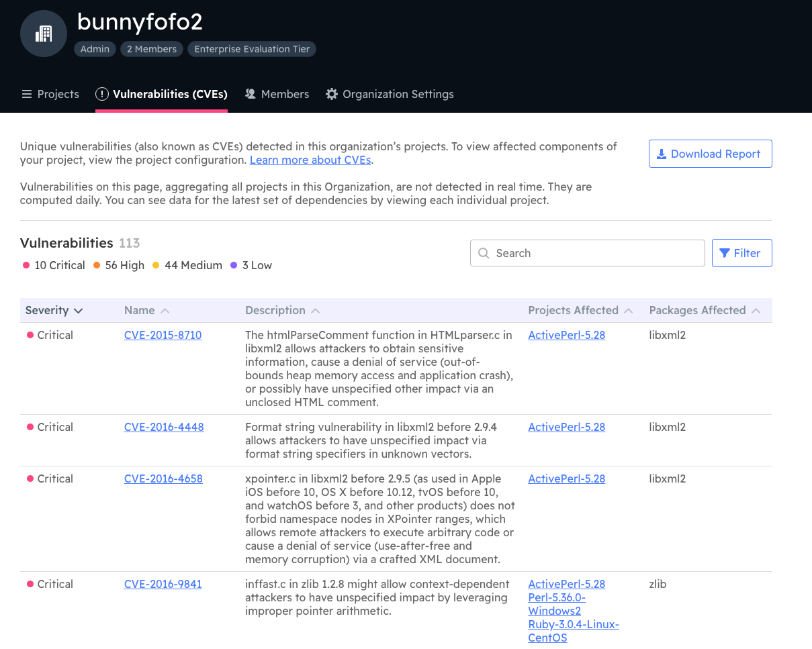Follow the Learn more about CVEs link
Image resolution: width=812 pixels, height=649 pixels.
[x=310, y=160]
